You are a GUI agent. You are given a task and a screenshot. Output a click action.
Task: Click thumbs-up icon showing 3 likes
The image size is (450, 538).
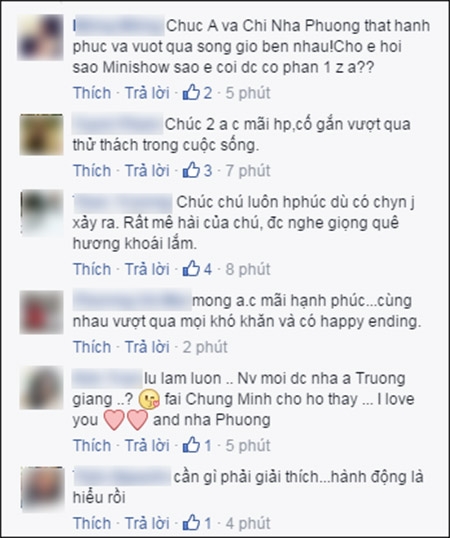(x=191, y=170)
